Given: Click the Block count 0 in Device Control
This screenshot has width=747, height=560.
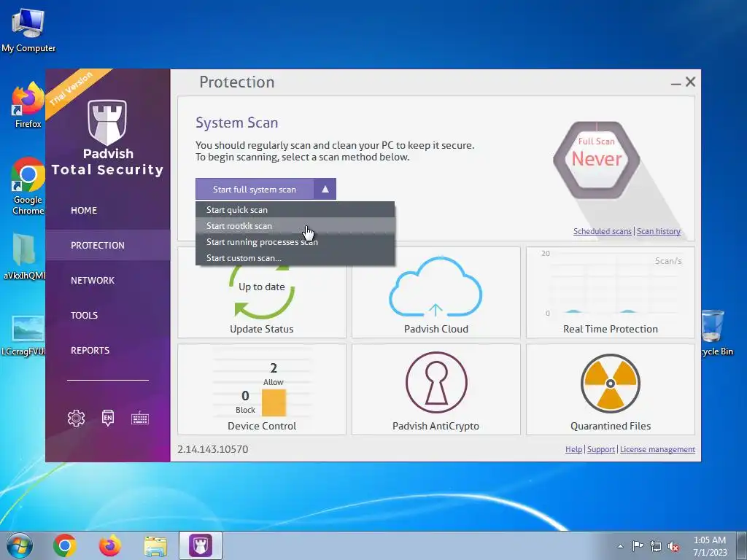Looking at the screenshot, I should [245, 396].
